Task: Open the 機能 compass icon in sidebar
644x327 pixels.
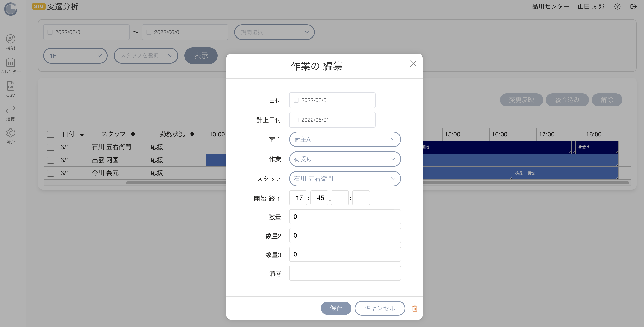Action: click(x=11, y=39)
